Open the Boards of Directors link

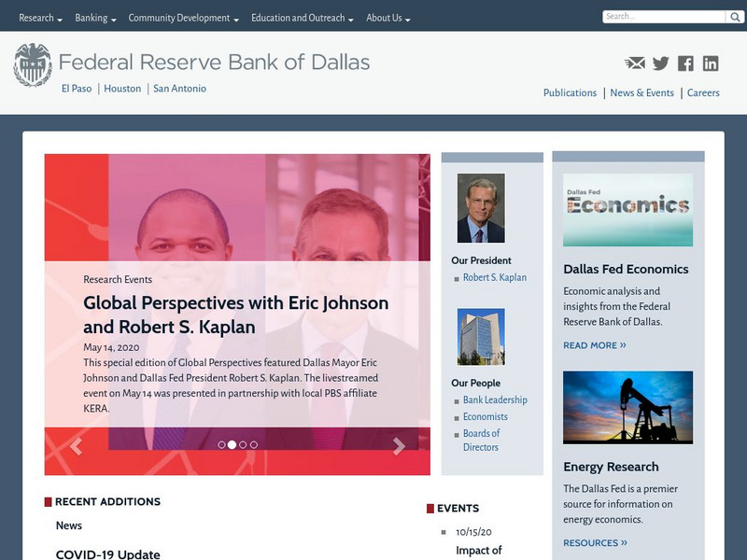pos(481,440)
